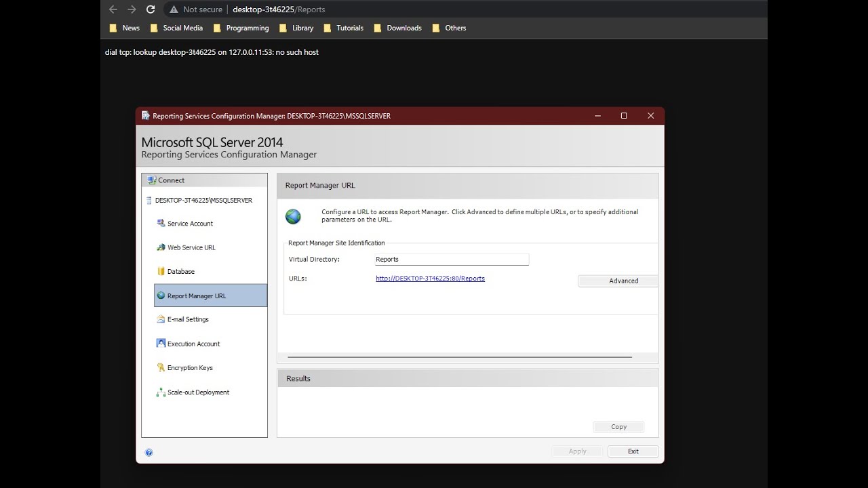This screenshot has height=488, width=868.
Task: Minimize the Configuration Manager window
Action: 597,116
